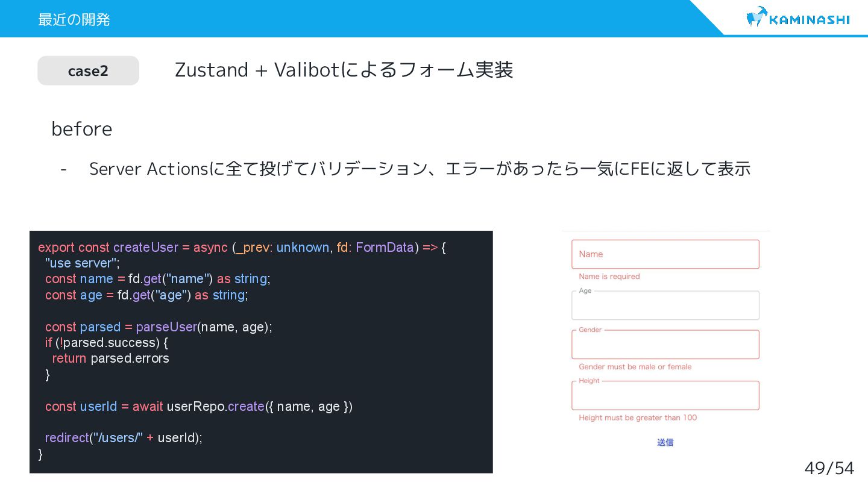
Task: Click the page number 49/54
Action: 829,468
